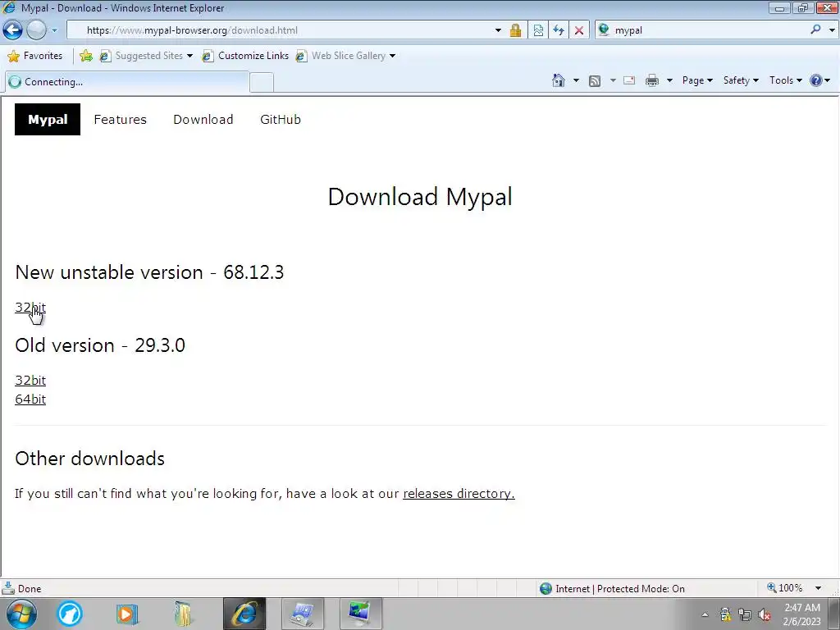
Task: Click the Action Center flag tray icon
Action: tap(725, 614)
